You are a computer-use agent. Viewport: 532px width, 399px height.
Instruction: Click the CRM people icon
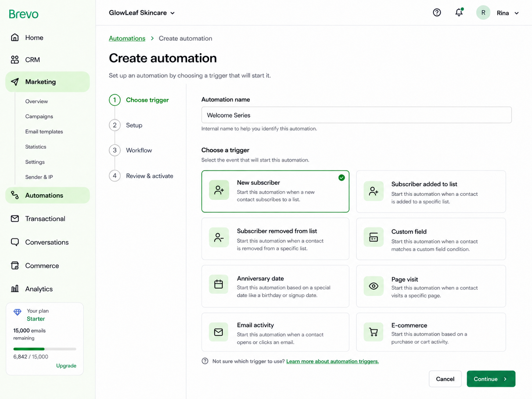click(15, 60)
